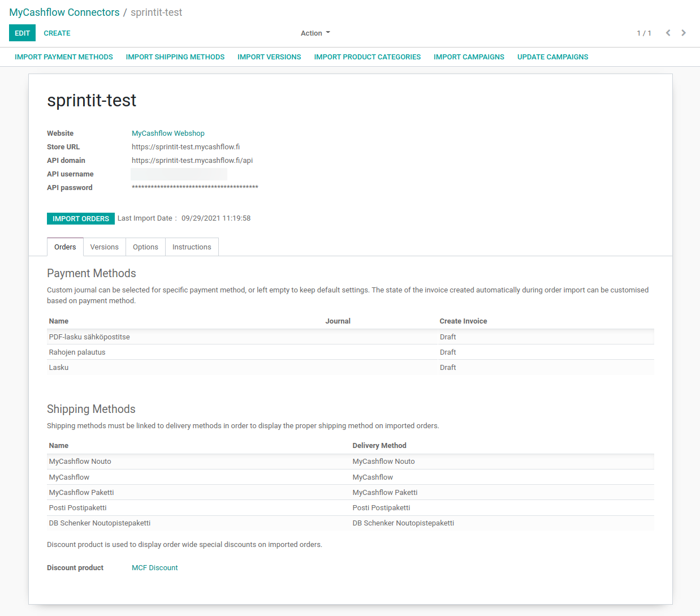700x616 pixels.
Task: Click the IMPORT ORDERS button
Action: pyautogui.click(x=81, y=219)
